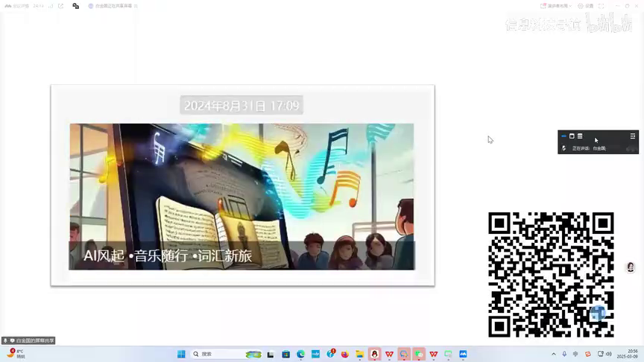Expand the system tray hidden icons chevron
Screen dimensions: 644x362
tap(553, 355)
